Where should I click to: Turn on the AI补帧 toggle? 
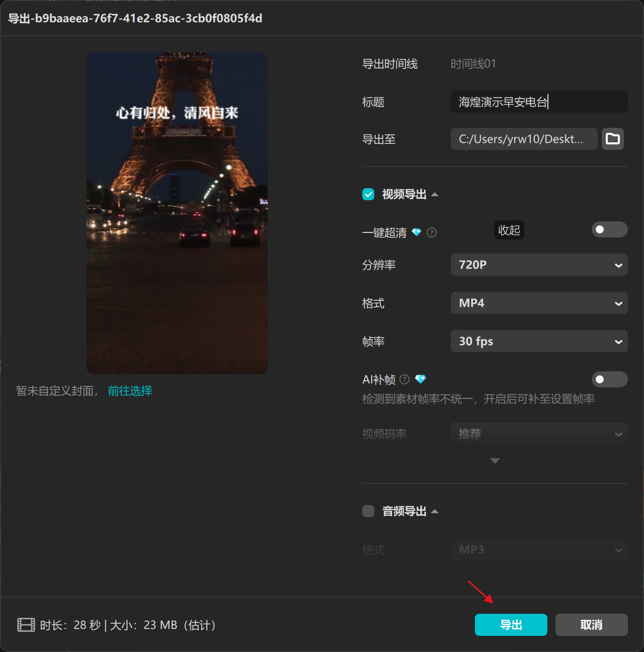pos(609,379)
